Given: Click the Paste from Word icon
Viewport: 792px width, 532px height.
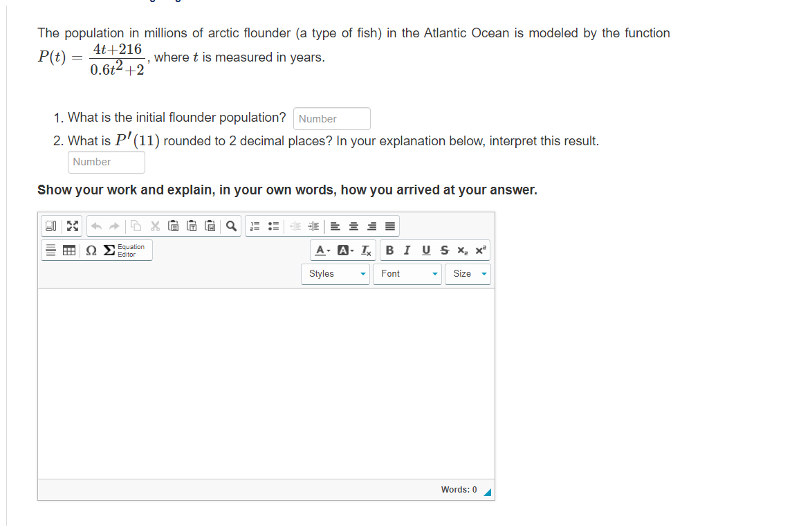Looking at the screenshot, I should point(210,226).
